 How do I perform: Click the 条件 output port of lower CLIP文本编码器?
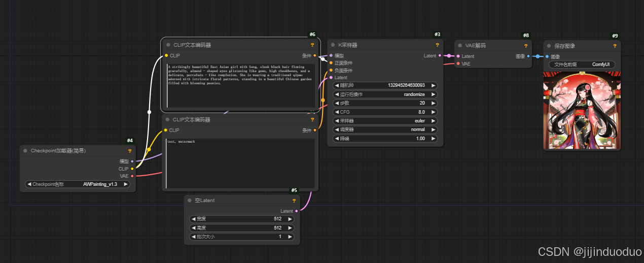(315, 130)
